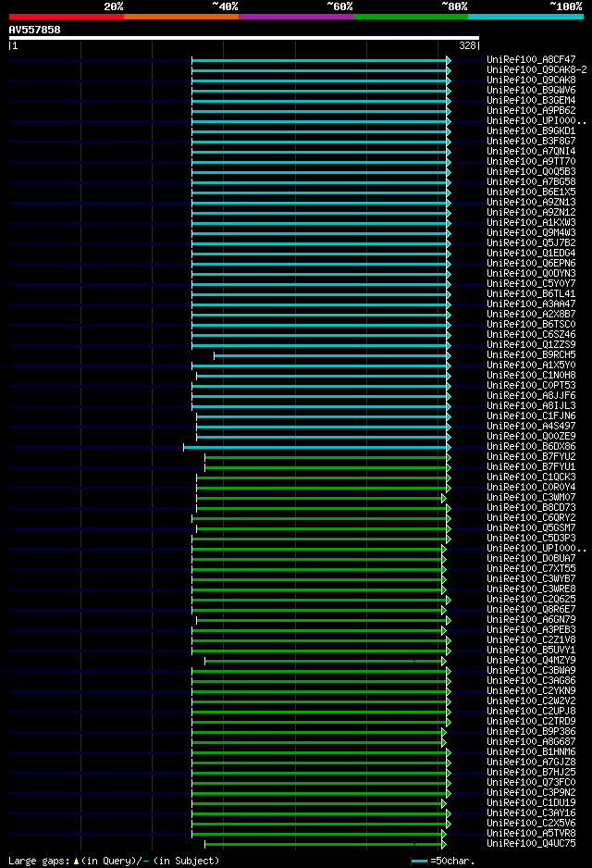This screenshot has height=868, width=592.
Task: Open the UniRef100_C2W2V2 label
Action: (x=531, y=701)
